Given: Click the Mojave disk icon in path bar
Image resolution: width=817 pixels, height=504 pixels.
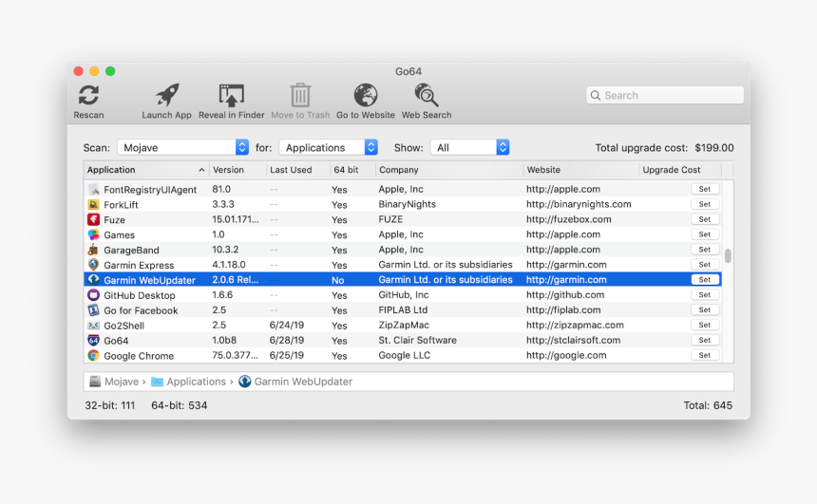Looking at the screenshot, I should point(95,382).
